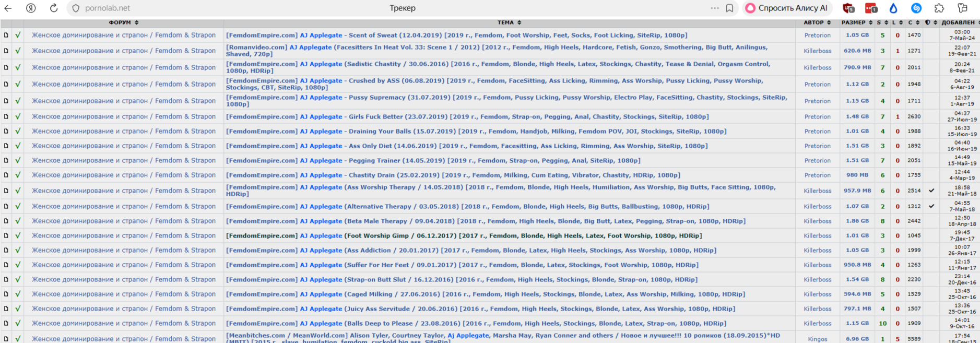Image resolution: width=980 pixels, height=343 pixels.
Task: Toggle the browser sidebar panel icon
Action: pyautogui.click(x=963, y=8)
